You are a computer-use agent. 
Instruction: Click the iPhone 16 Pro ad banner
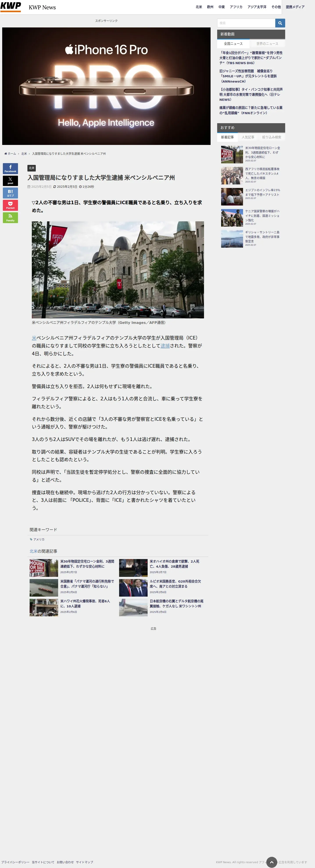106,86
